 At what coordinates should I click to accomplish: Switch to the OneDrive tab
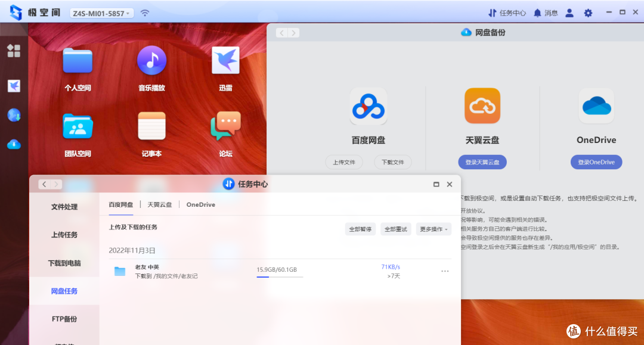201,204
